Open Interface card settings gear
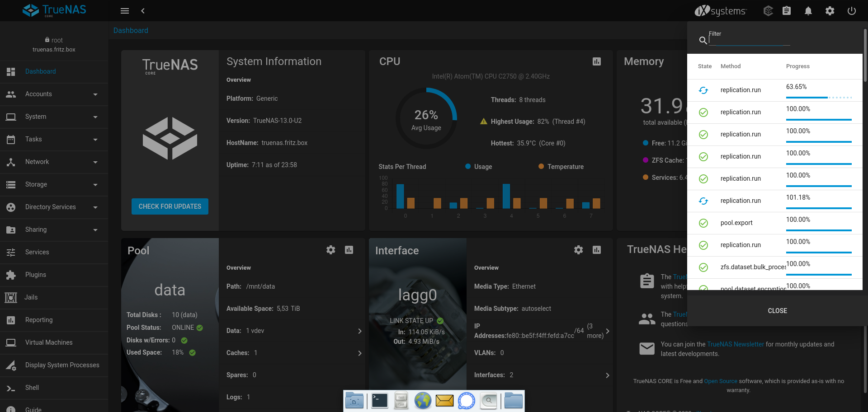 click(579, 250)
